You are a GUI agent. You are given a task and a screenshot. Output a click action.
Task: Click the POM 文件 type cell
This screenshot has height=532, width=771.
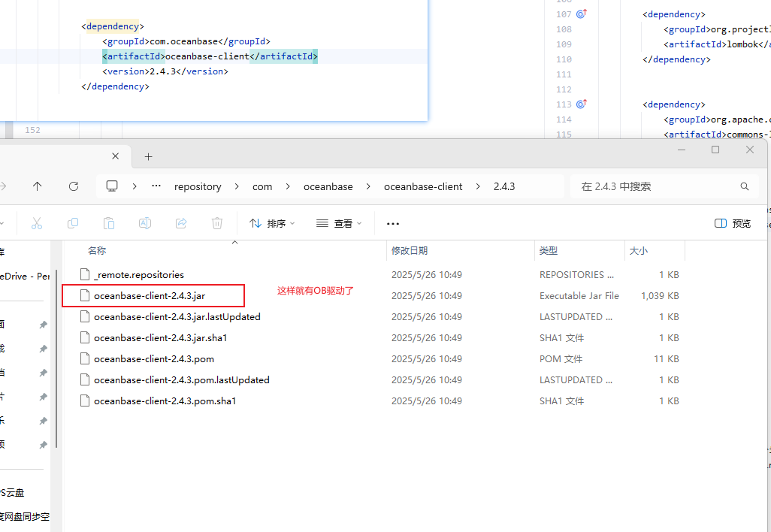pos(561,359)
